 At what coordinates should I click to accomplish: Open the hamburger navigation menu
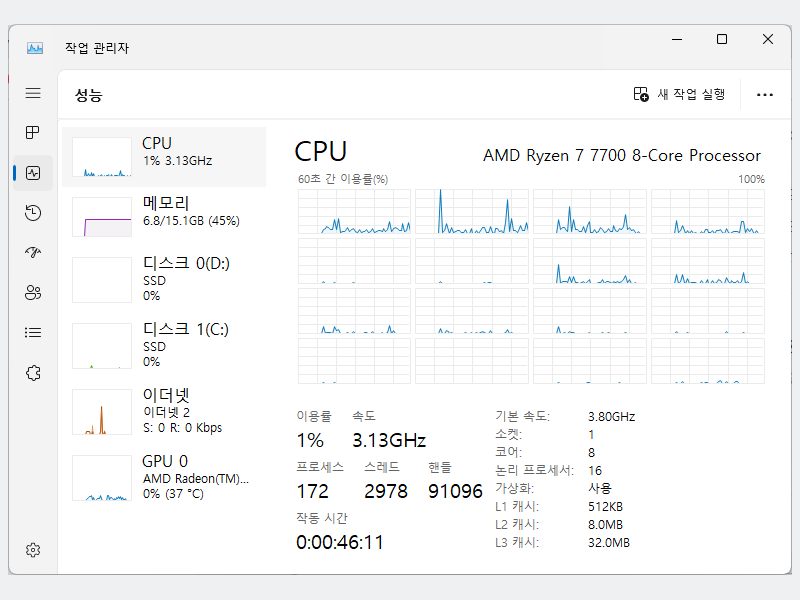pyautogui.click(x=33, y=93)
